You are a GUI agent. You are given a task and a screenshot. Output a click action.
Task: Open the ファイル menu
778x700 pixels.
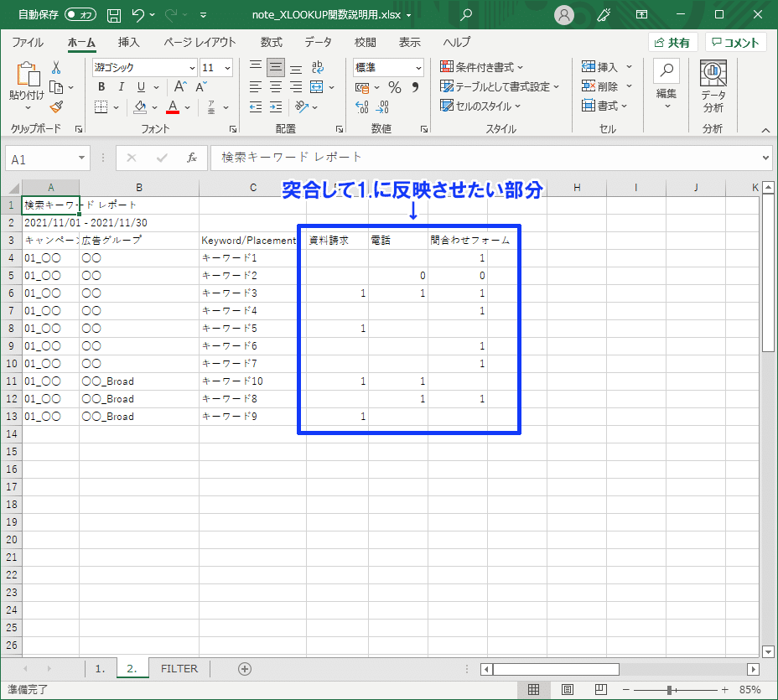tap(28, 43)
